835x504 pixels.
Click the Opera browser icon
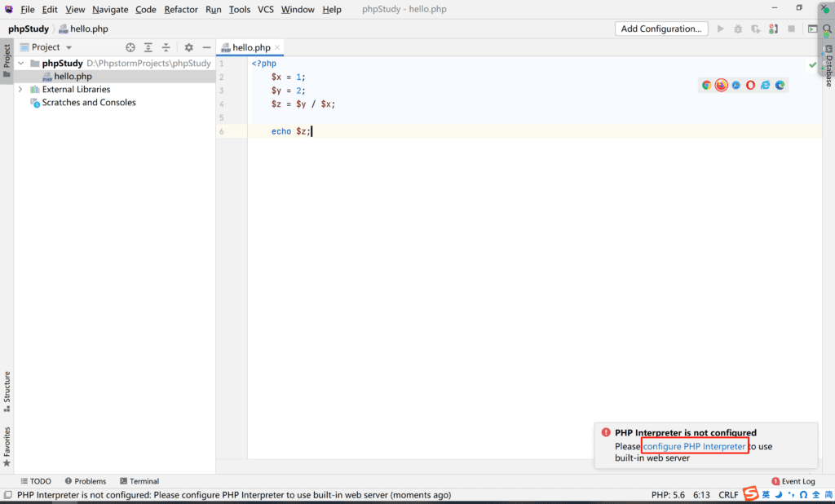point(750,85)
